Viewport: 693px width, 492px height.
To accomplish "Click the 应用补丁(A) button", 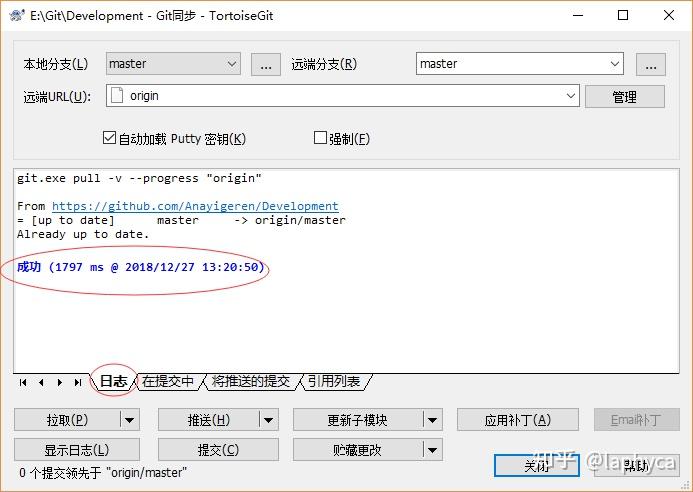I will [x=518, y=420].
